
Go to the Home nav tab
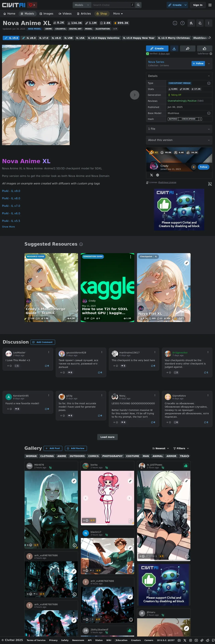[x=9, y=14]
